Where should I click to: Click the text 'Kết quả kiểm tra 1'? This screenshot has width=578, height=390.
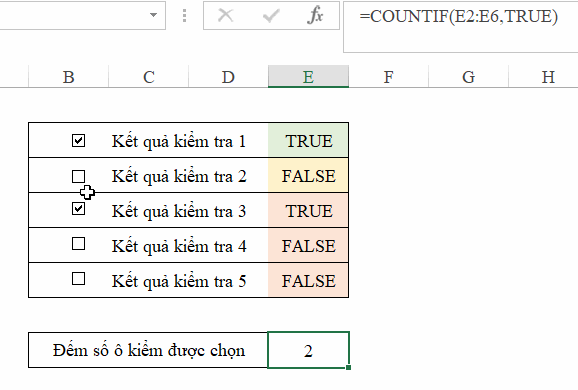click(179, 142)
